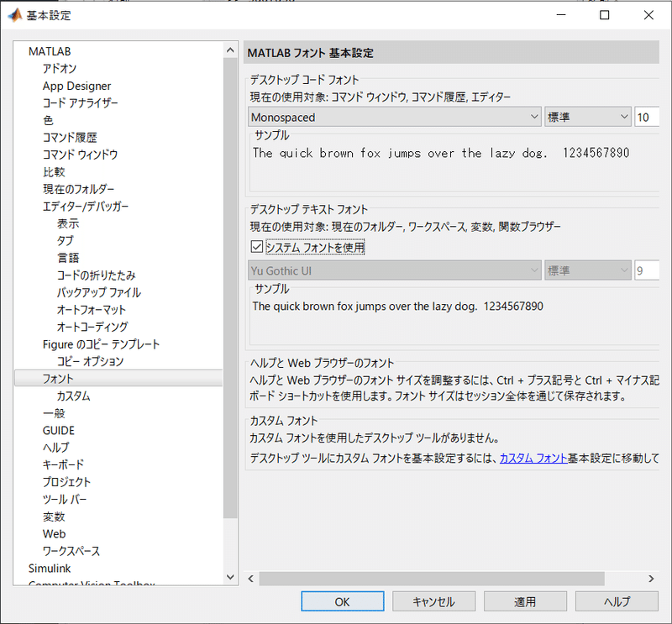This screenshot has width=672, height=624.
Task: Select Figure のコピー テンプレート in tree
Action: click(x=101, y=344)
